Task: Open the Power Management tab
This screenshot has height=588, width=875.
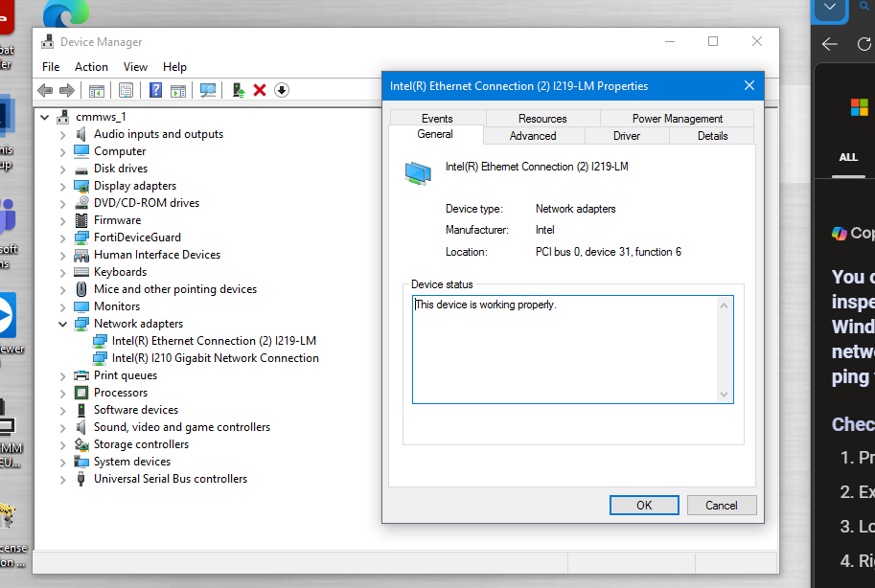Action: pyautogui.click(x=677, y=119)
